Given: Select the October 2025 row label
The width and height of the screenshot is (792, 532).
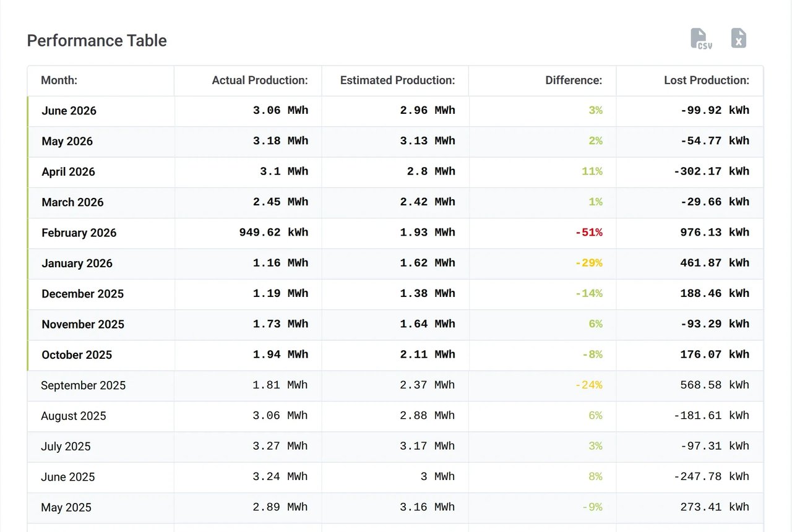Looking at the screenshot, I should [x=77, y=354].
